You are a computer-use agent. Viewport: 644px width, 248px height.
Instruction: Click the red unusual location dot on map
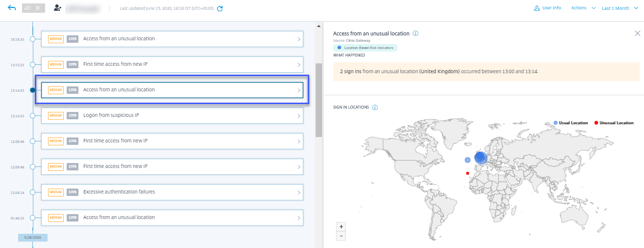(x=468, y=173)
